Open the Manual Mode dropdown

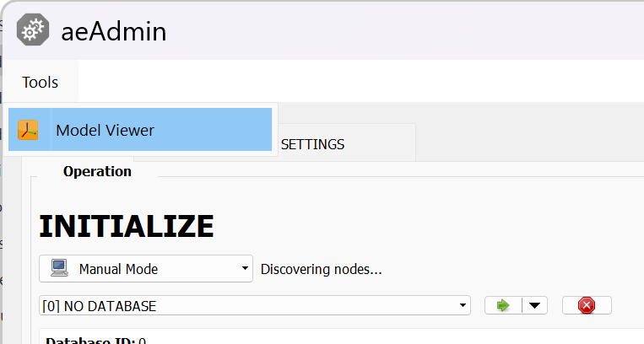point(146,269)
